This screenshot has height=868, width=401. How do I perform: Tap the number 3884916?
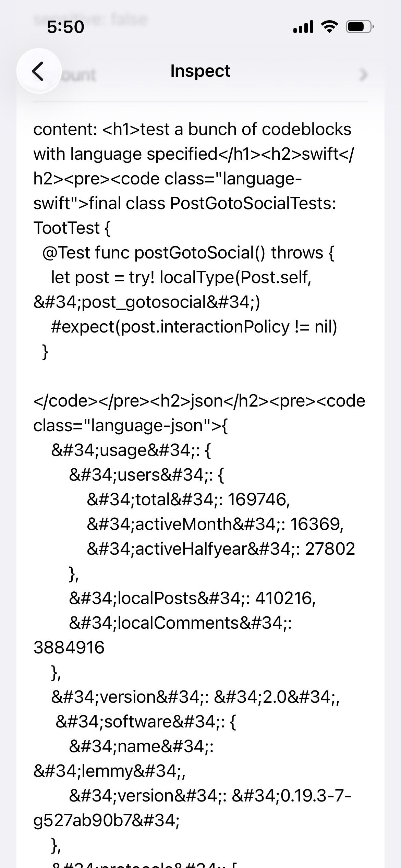69,648
